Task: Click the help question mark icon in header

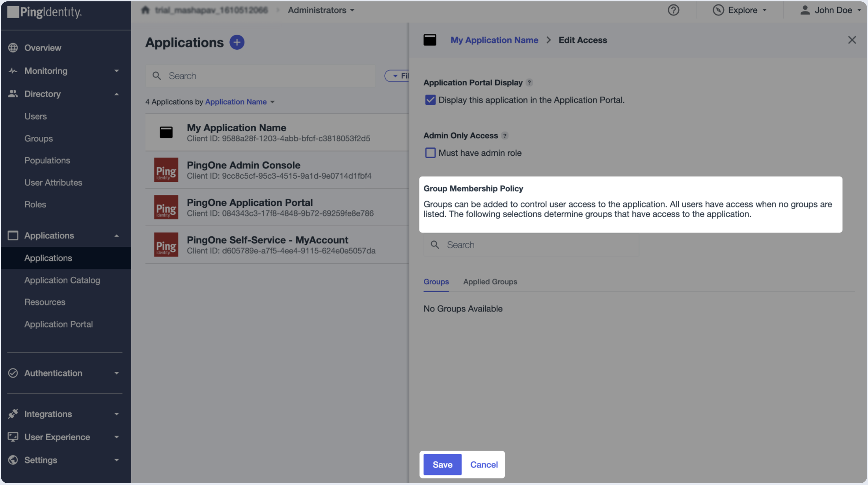Action: (673, 10)
